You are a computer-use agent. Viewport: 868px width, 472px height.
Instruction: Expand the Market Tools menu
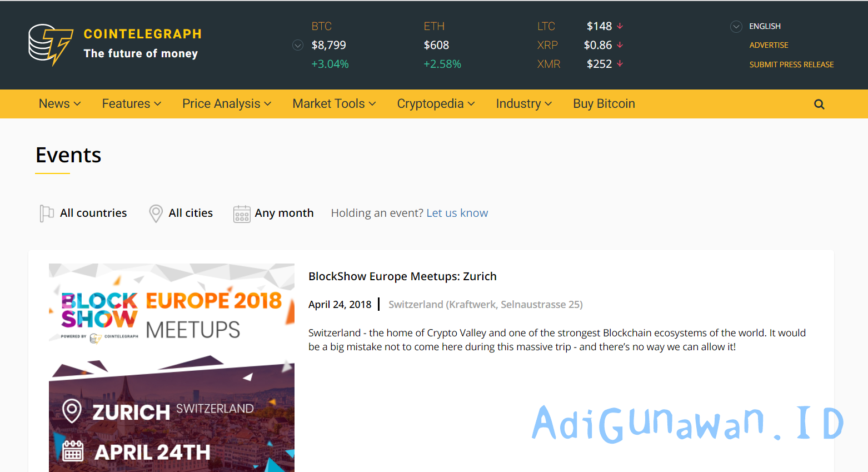click(x=335, y=104)
